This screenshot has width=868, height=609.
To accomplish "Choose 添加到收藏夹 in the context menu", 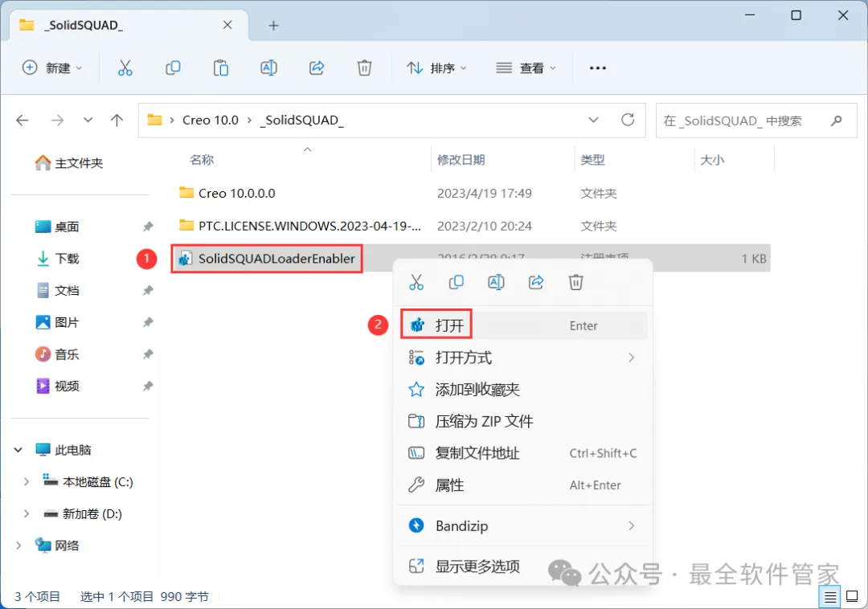I will [523, 390].
